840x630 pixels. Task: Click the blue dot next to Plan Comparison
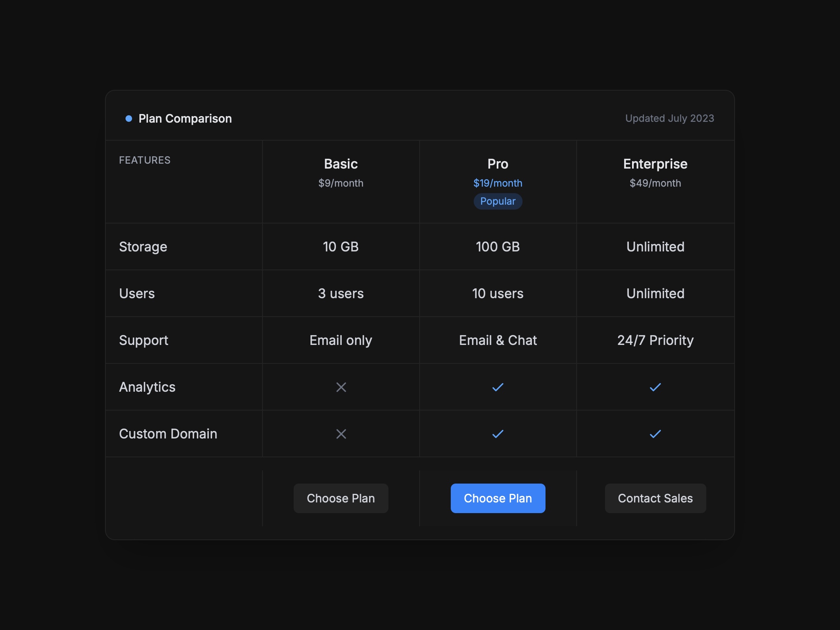click(128, 118)
